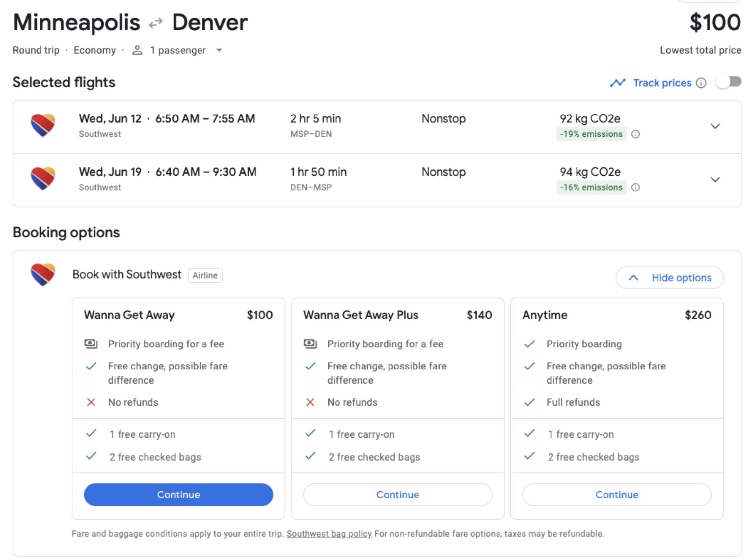Click the priority boarding fee icon in Wanna Get Away
752x560 pixels.
(x=91, y=344)
